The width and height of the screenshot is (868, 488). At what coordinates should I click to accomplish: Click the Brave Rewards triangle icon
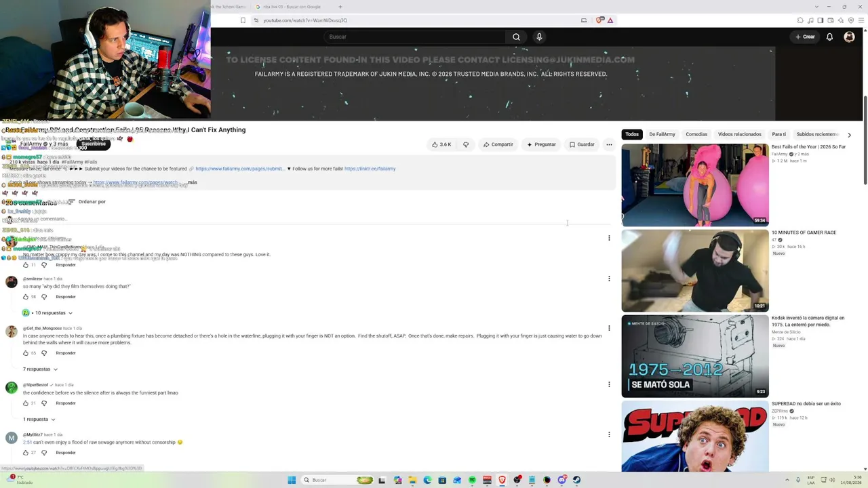(x=610, y=20)
